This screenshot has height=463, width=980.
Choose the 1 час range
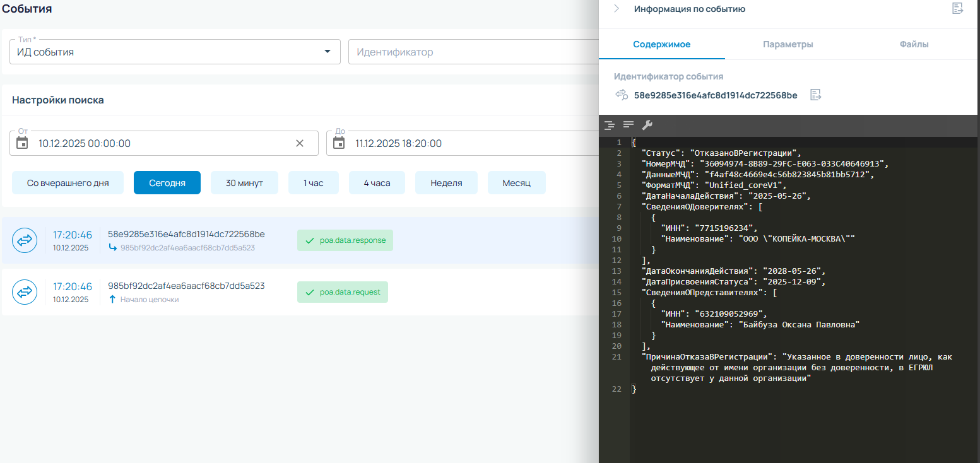click(314, 183)
